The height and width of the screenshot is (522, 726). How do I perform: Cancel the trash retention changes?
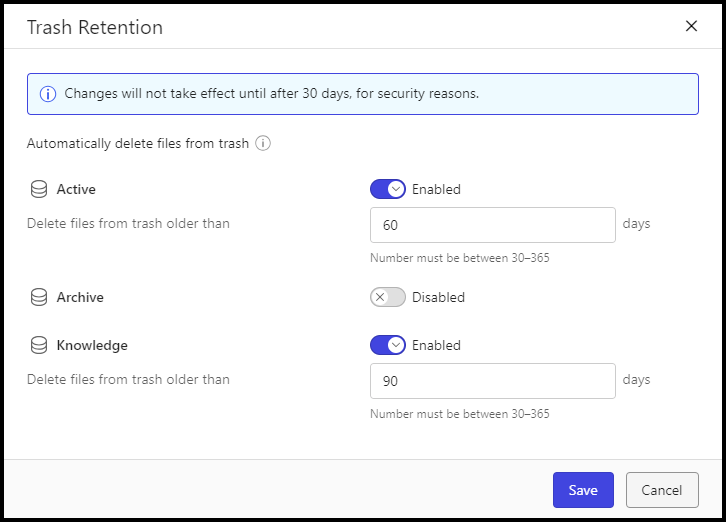(662, 490)
